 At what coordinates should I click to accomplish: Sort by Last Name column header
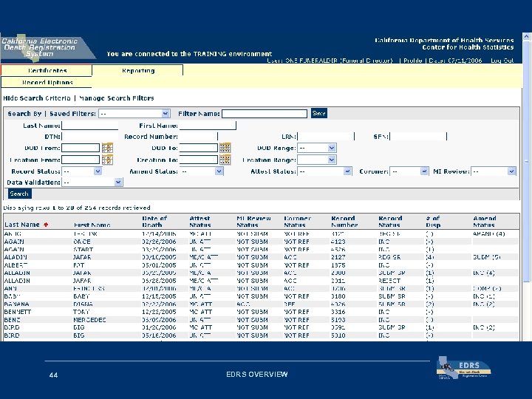21,225
